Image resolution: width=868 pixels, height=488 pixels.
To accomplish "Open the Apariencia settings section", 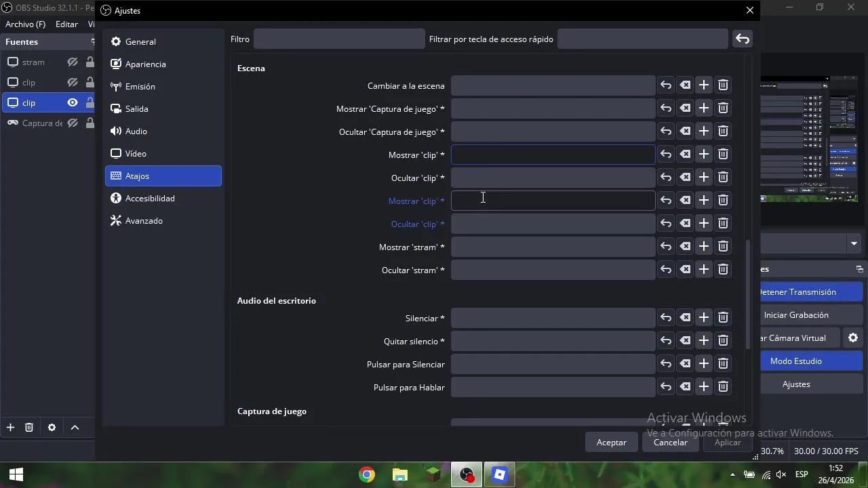I will pos(163,64).
